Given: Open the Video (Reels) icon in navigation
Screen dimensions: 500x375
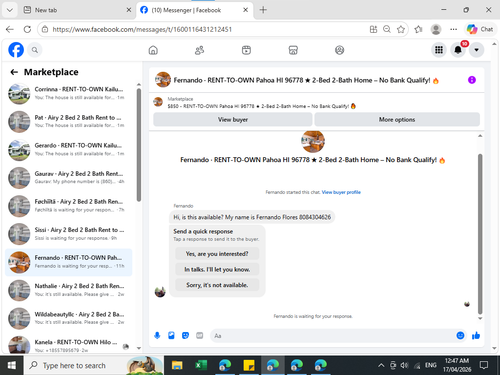Looking at the screenshot, I should tap(246, 50).
